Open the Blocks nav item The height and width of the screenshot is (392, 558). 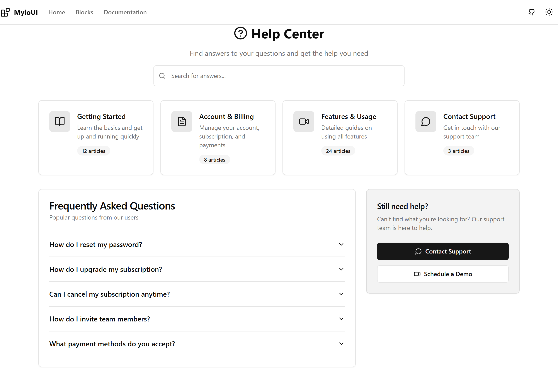(x=84, y=12)
